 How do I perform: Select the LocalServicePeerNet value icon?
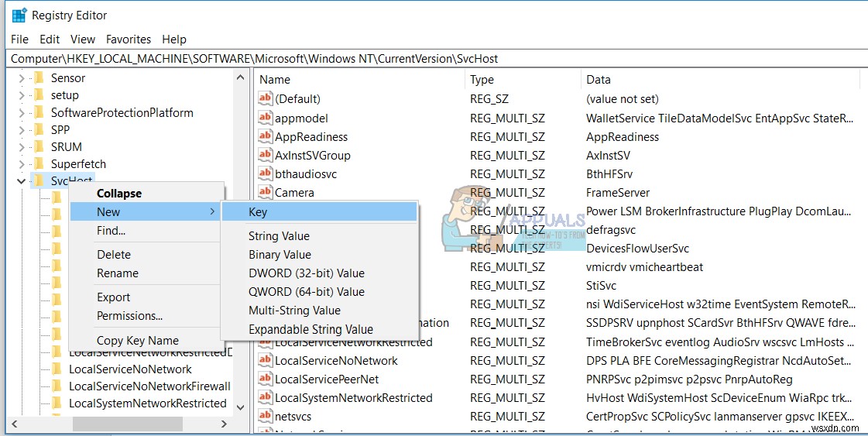266,379
